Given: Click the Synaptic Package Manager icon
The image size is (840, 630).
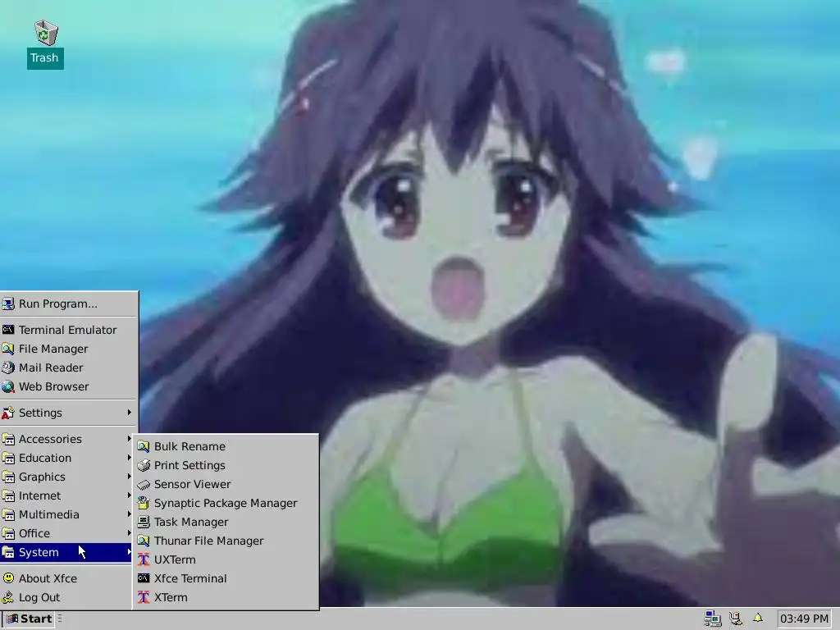Looking at the screenshot, I should (143, 503).
